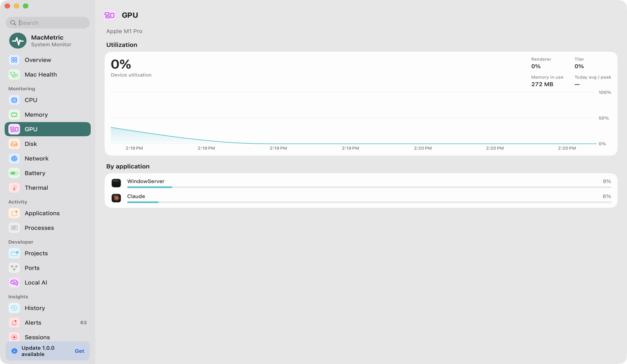Viewport: 627px width, 364px height.
Task: Select the GPU menu item label
Action: pos(31,129)
